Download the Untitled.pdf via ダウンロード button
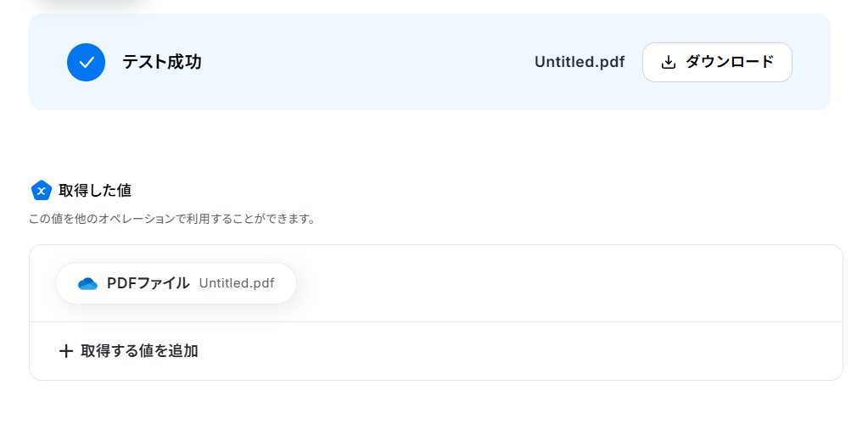This screenshot has height=424, width=868. pos(717,62)
